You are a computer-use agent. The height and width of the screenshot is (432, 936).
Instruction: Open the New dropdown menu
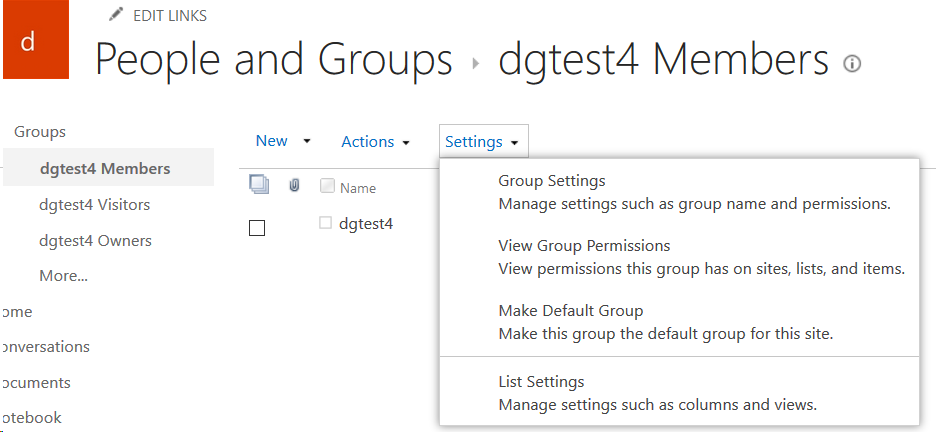click(284, 141)
